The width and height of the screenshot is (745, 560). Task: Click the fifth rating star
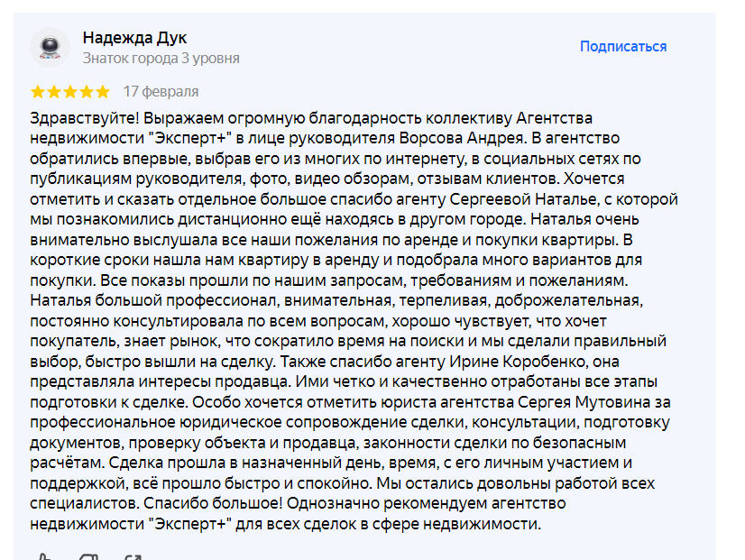click(x=103, y=92)
